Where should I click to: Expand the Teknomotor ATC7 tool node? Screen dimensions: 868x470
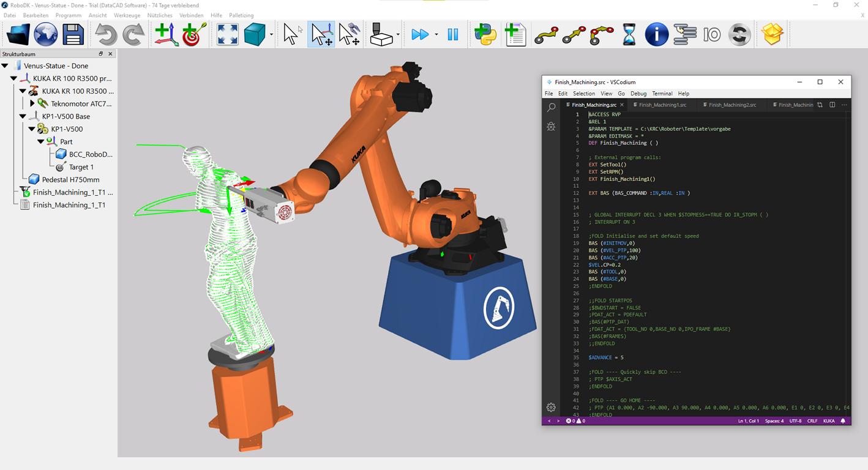point(32,103)
